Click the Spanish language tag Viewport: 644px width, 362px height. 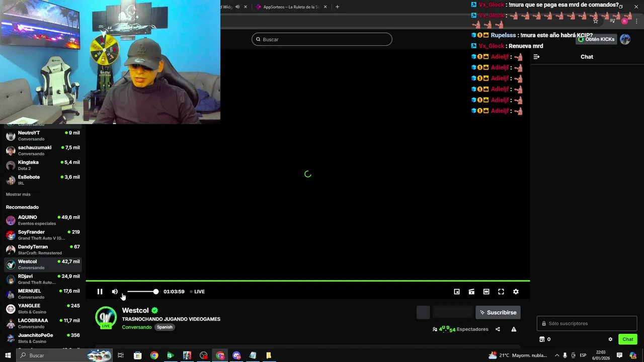(165, 327)
